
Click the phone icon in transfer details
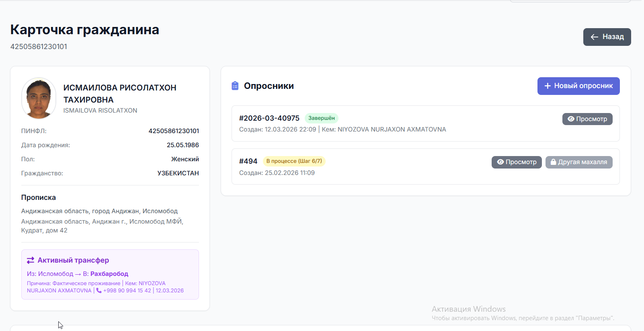[x=99, y=290]
